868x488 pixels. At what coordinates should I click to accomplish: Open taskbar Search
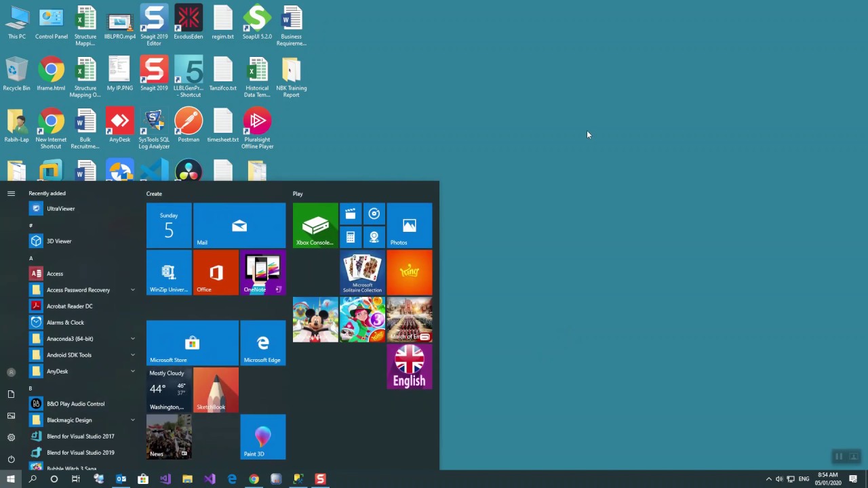(x=33, y=479)
